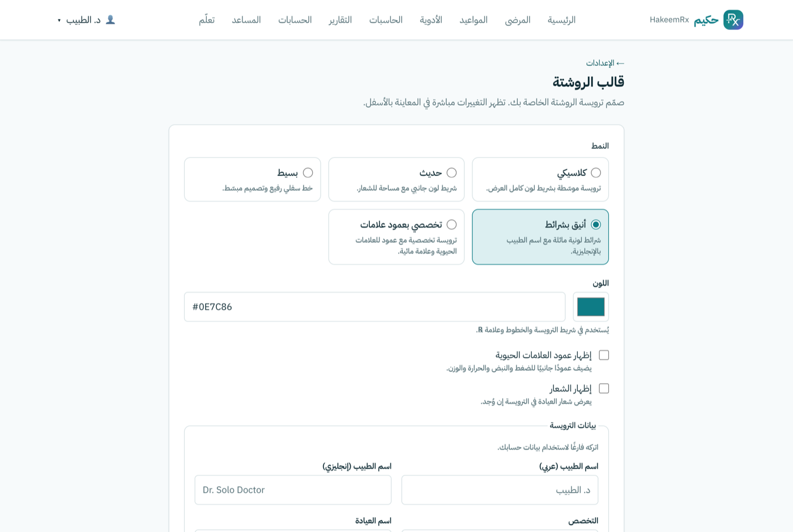The image size is (793, 532).
Task: Click the اسم الطبيب (إنجليزي) field
Action: (x=293, y=490)
